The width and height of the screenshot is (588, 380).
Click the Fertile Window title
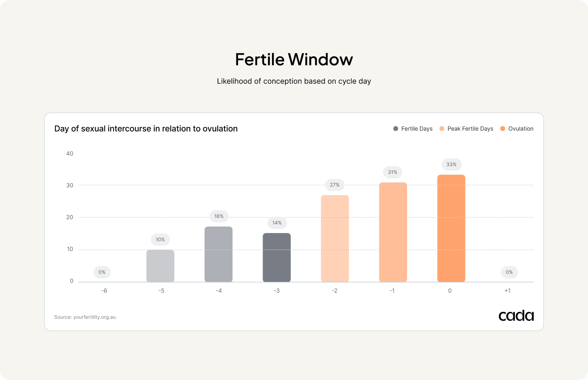tap(294, 60)
